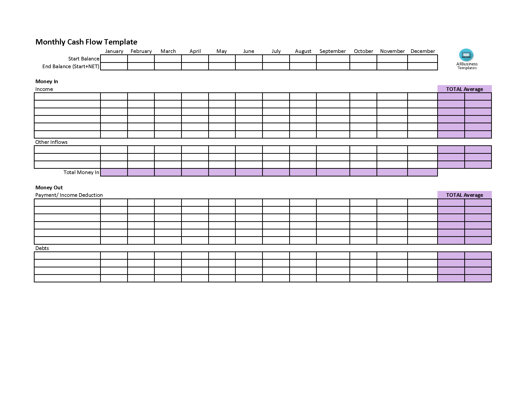Click the End Balance January input field
The image size is (532, 411).
[x=114, y=66]
